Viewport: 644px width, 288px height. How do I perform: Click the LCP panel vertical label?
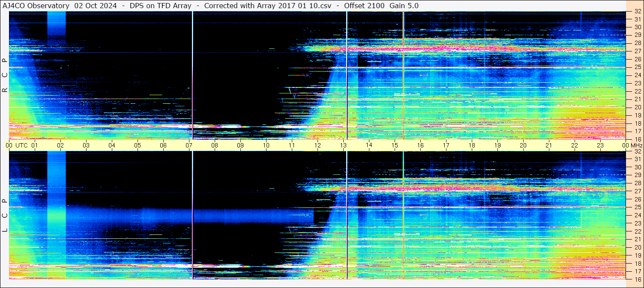[5, 216]
